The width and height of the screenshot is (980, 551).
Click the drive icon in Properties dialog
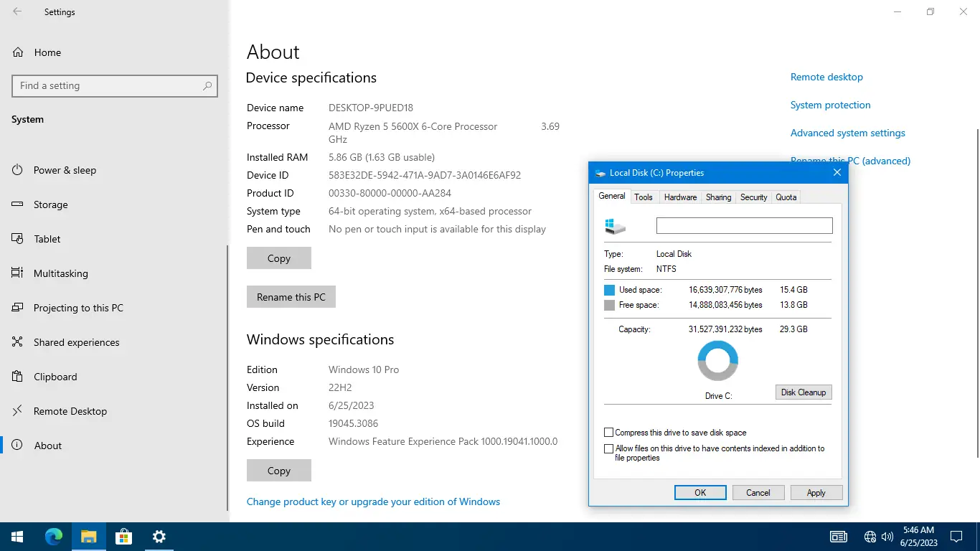[615, 226]
